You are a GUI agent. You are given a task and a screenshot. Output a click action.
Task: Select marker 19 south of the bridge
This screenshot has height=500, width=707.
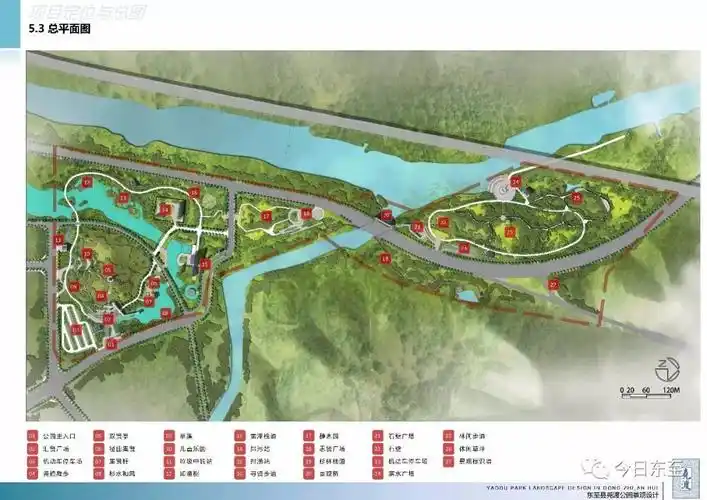[x=385, y=257]
